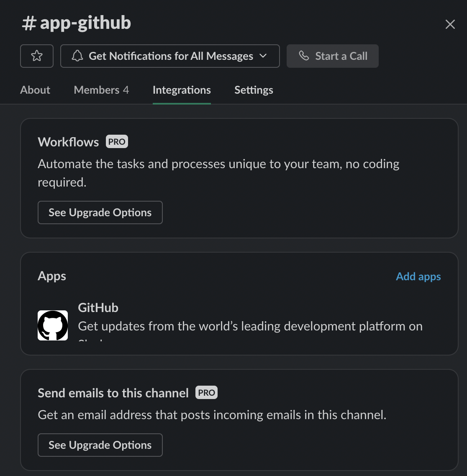Star the app-github channel
This screenshot has width=467, height=476.
pyautogui.click(x=37, y=56)
